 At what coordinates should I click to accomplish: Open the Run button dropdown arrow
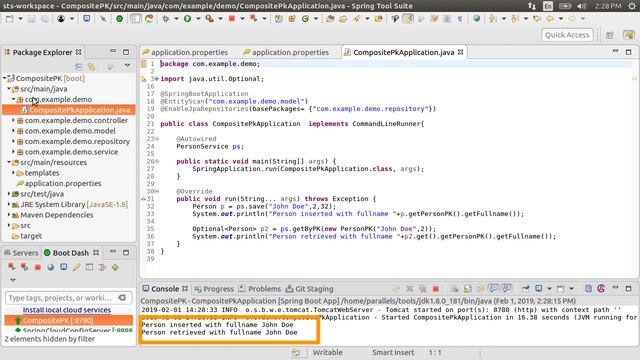198,19
